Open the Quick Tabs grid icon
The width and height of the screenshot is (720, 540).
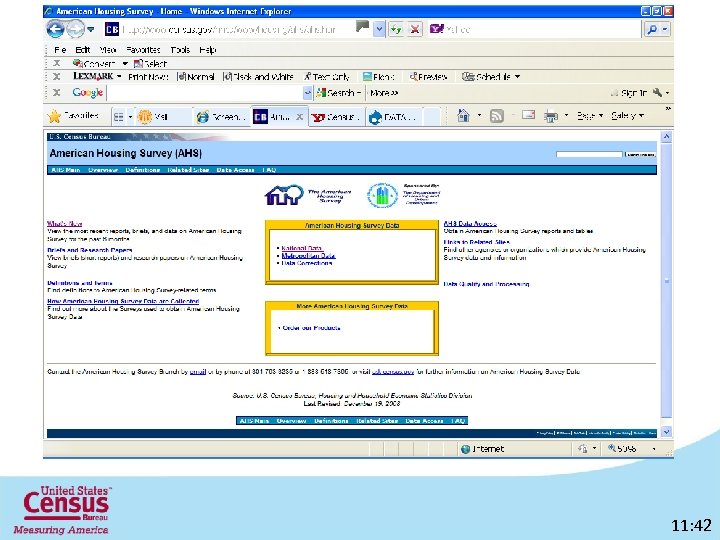[x=118, y=117]
